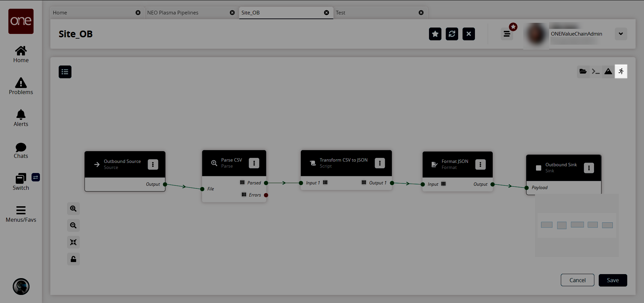This screenshot has width=644, height=303.
Task: Save the pipeline
Action: point(613,280)
